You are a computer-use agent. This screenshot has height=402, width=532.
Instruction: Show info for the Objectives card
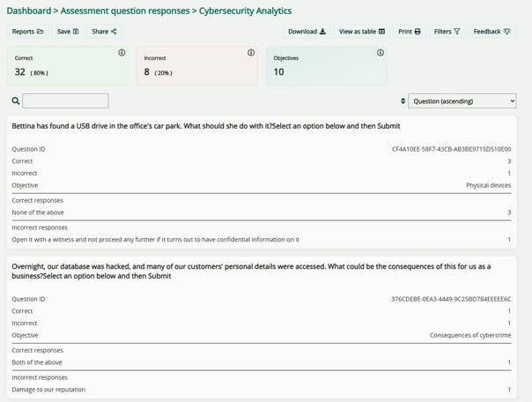point(380,53)
